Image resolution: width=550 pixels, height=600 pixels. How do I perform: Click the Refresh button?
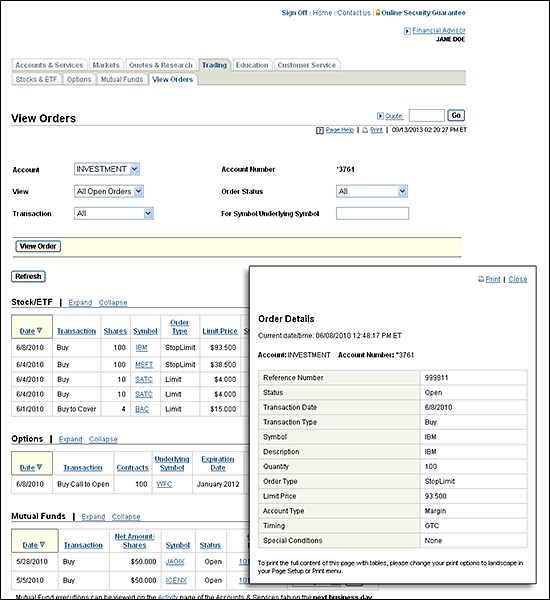pyautogui.click(x=28, y=276)
